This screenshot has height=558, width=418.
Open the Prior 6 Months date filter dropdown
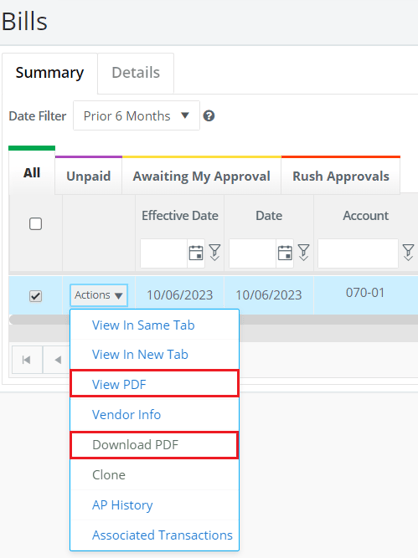coord(136,116)
